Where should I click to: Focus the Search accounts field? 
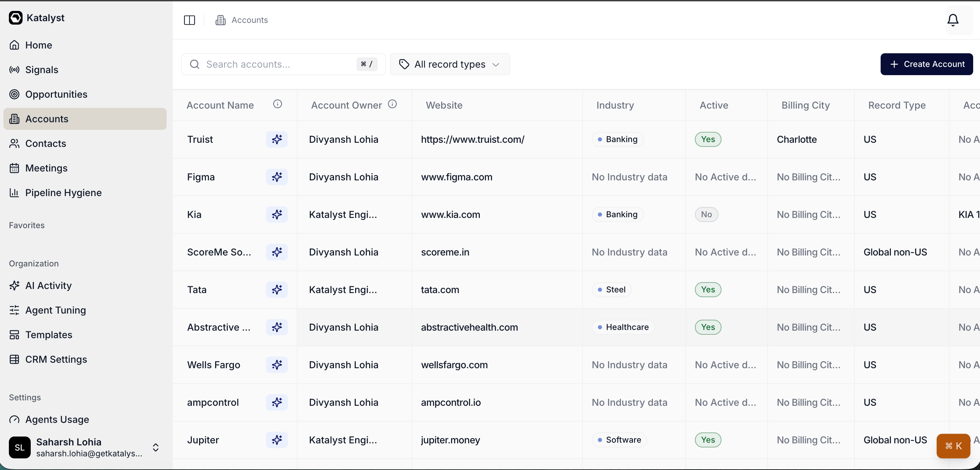(x=283, y=64)
